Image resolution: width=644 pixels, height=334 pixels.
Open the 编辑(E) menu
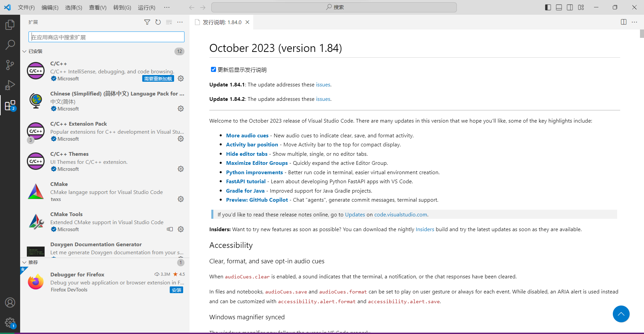tap(50, 7)
